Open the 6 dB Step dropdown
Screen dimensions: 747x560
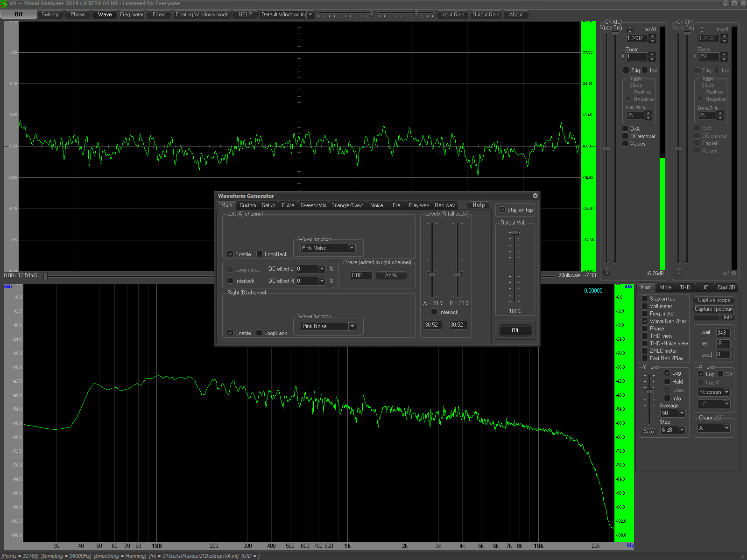[681, 430]
